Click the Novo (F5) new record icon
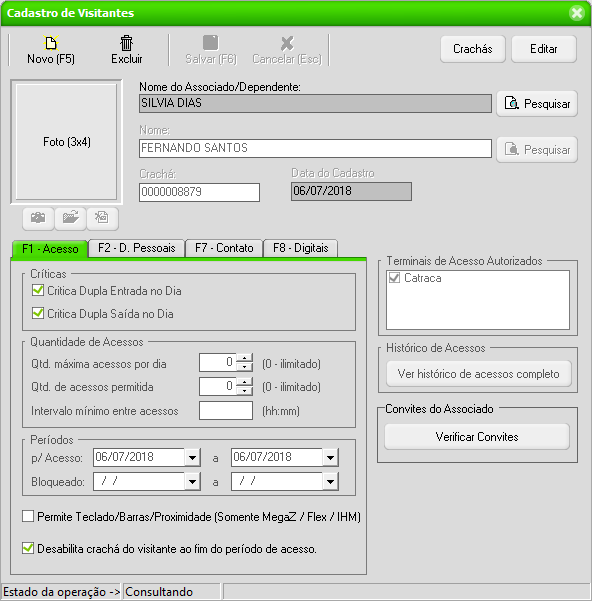 pos(51,43)
